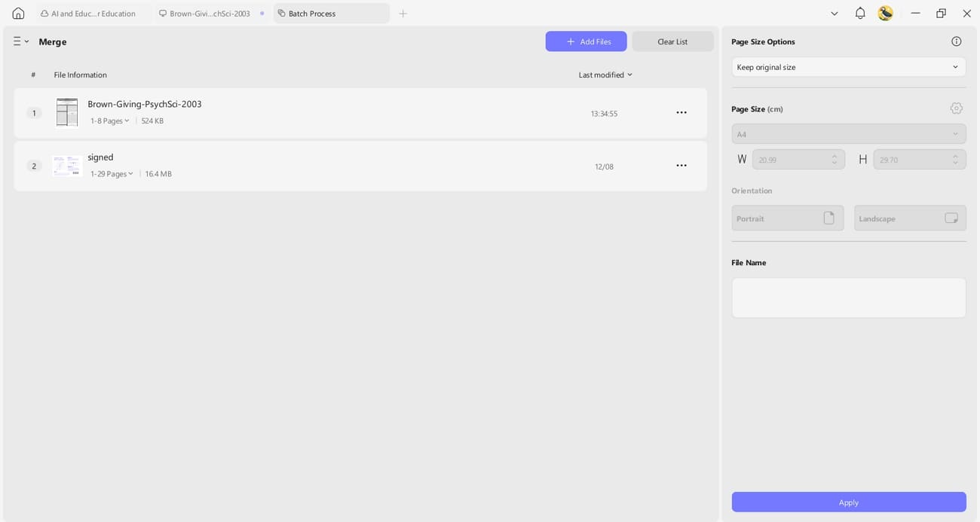Open the notifications bell
The width and height of the screenshot is (980, 522).
pyautogui.click(x=860, y=13)
